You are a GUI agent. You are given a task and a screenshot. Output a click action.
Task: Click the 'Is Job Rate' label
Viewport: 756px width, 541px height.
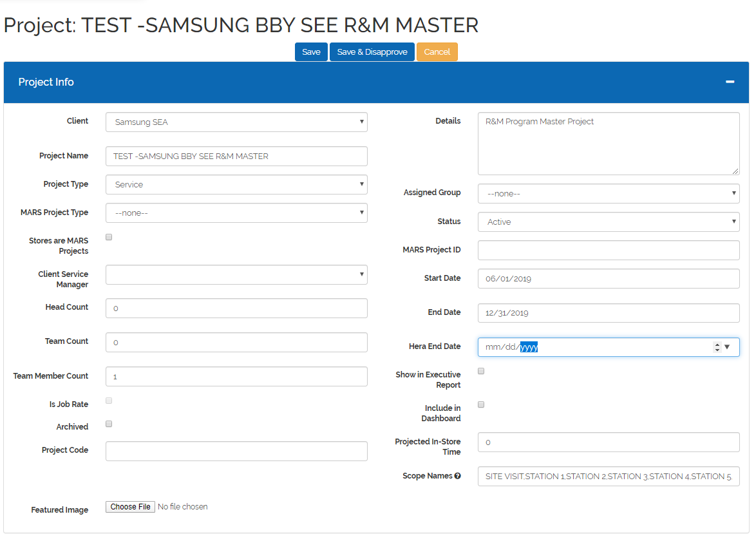(x=68, y=404)
